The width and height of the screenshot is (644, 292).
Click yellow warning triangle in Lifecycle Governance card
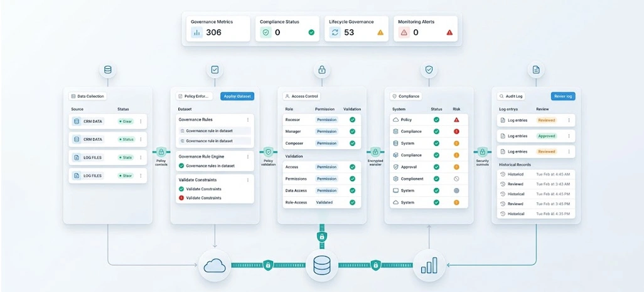pyautogui.click(x=380, y=33)
